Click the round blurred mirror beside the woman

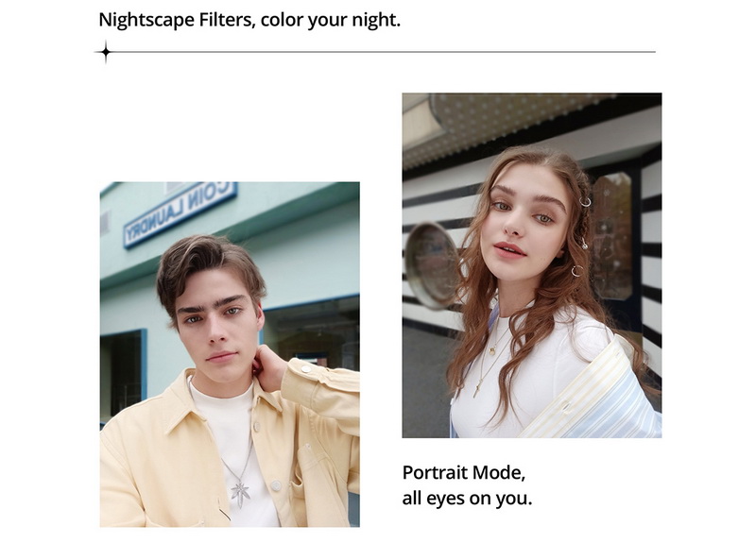pyautogui.click(x=432, y=265)
